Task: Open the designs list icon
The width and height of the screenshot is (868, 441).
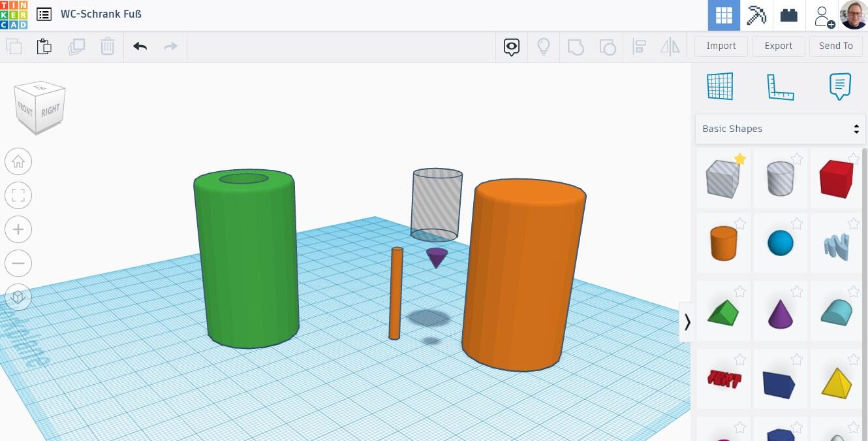Action: pyautogui.click(x=44, y=14)
